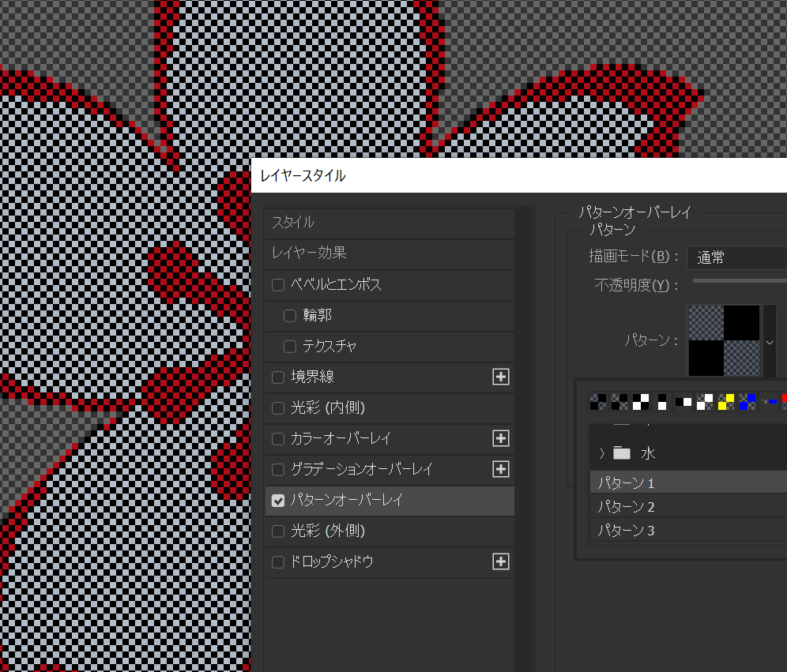
Task: Click the 水 folder icon in pattern list
Action: [622, 453]
